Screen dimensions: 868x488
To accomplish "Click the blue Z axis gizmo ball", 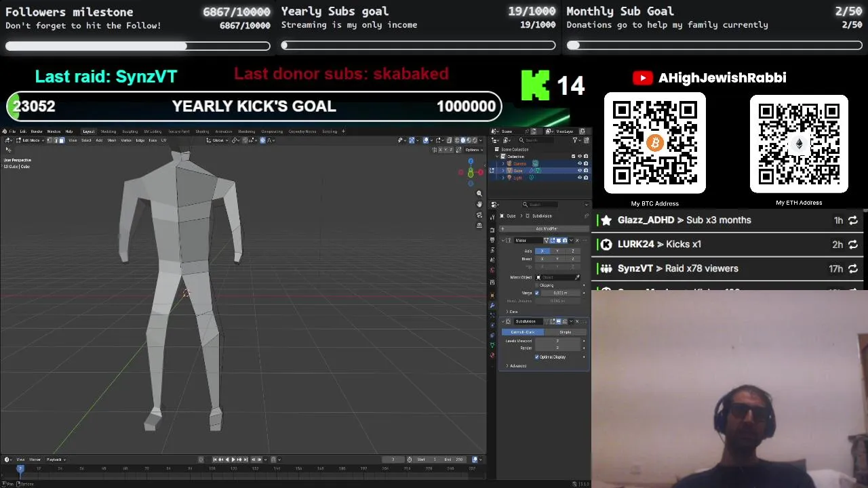I will tap(471, 161).
